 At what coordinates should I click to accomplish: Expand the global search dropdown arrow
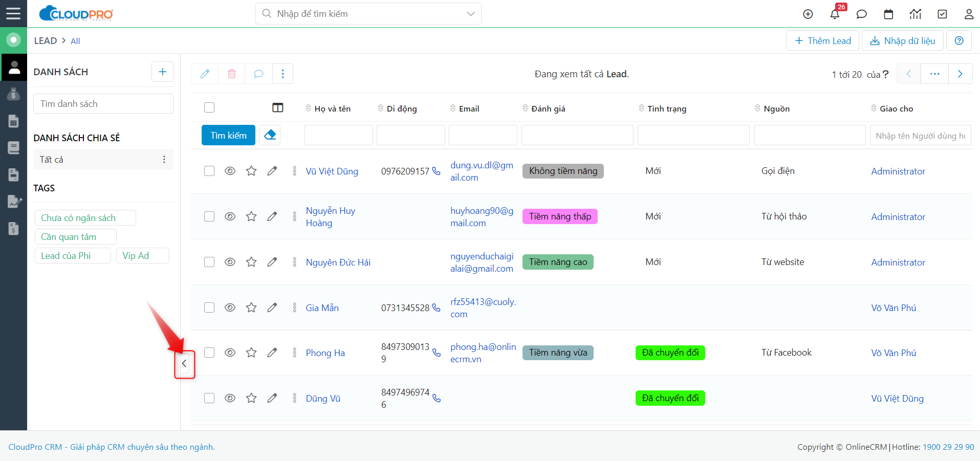[x=471, y=14]
